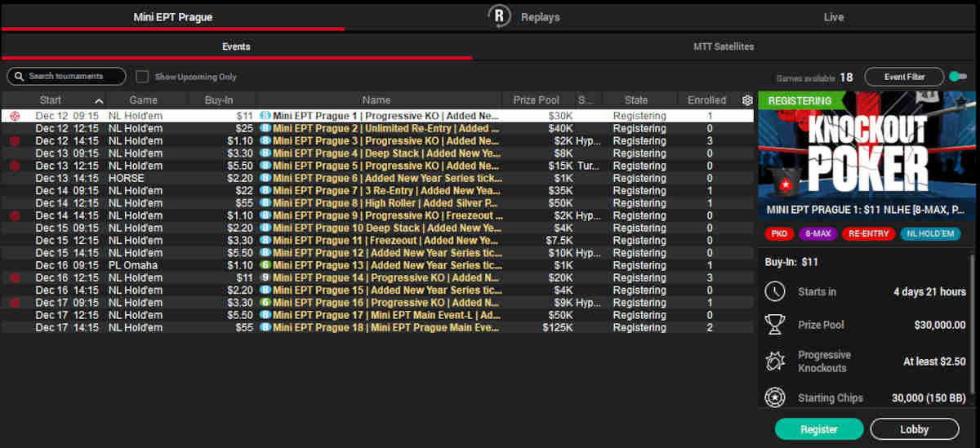Click the Dec 15 14:15 start time
Screen dimensions: 980x448
[67, 253]
